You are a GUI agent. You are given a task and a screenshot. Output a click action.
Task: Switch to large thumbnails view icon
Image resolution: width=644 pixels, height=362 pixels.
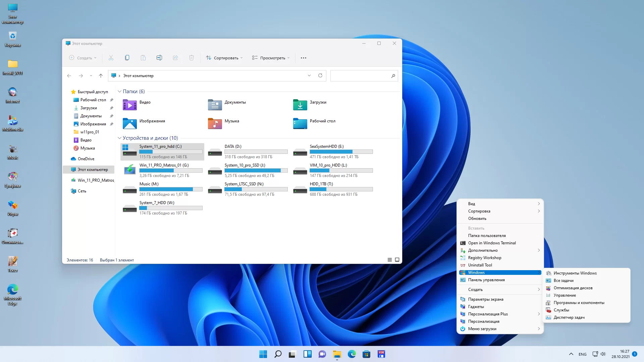point(397,260)
